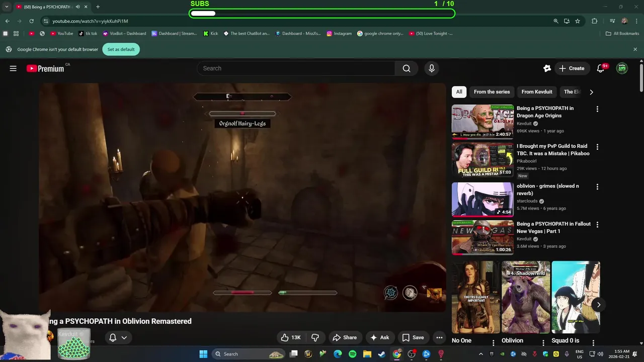This screenshot has width=644, height=362.
Task: Click the Create button
Action: [x=572, y=68]
